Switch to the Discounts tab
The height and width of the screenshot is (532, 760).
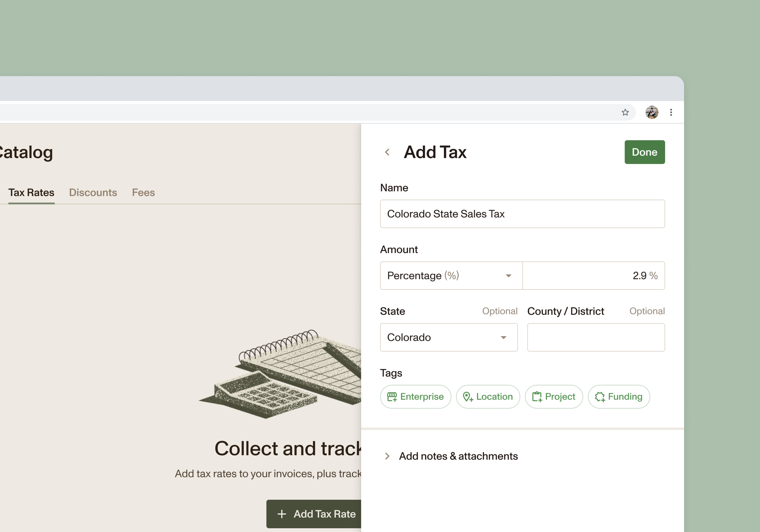[x=93, y=193]
